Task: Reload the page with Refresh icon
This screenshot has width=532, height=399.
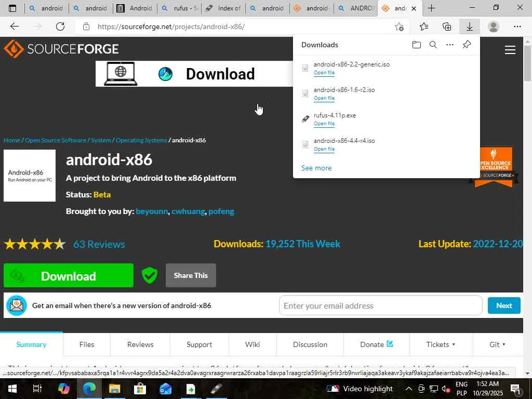Action: point(60,26)
